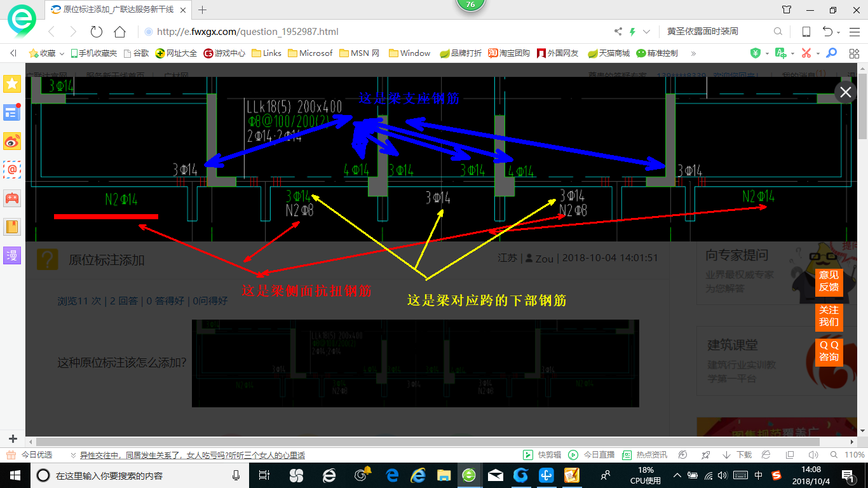The height and width of the screenshot is (488, 868).
Task: Select the 原位标注添加 browser tab
Action: click(x=118, y=10)
